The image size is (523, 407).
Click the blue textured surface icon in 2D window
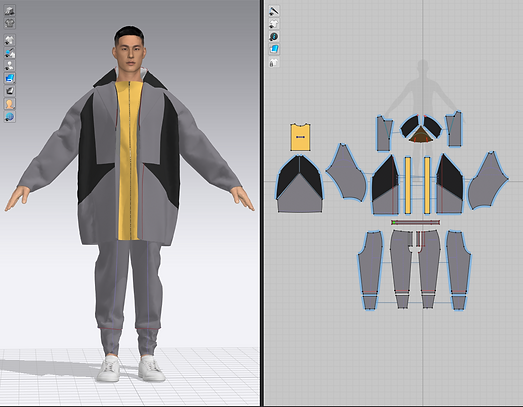click(x=274, y=49)
